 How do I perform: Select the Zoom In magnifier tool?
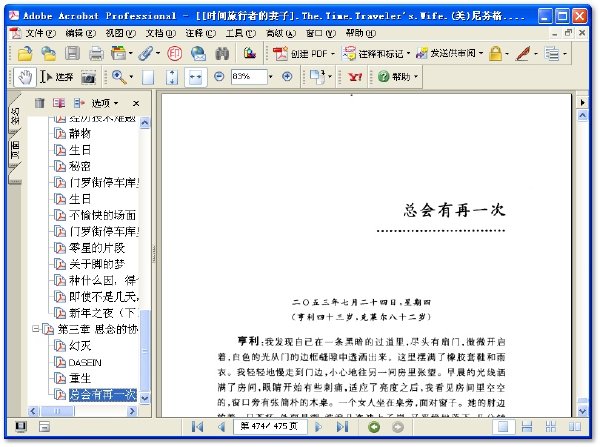click(119, 77)
